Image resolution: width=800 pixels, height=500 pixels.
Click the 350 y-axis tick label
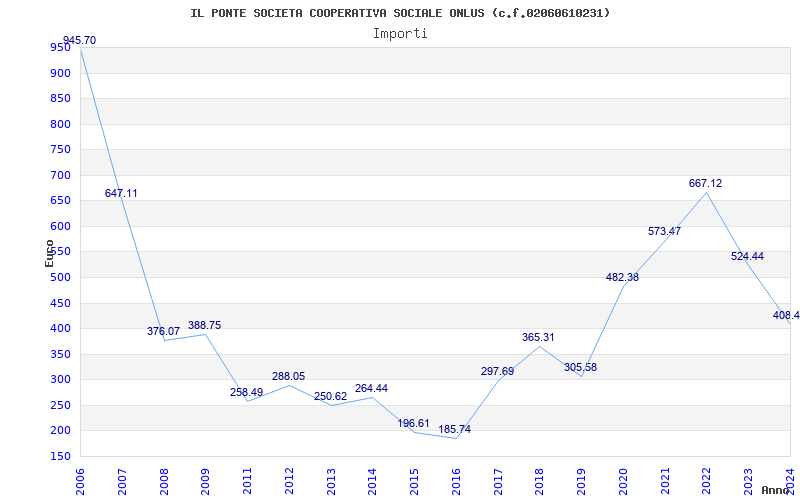(60, 355)
